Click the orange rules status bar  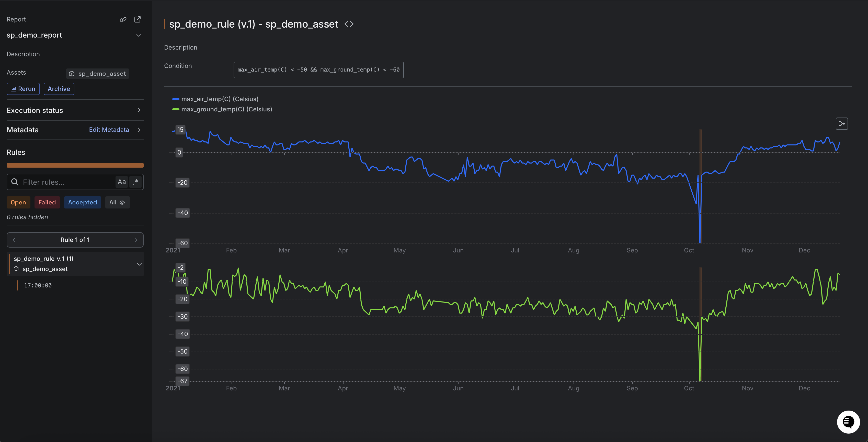click(75, 165)
